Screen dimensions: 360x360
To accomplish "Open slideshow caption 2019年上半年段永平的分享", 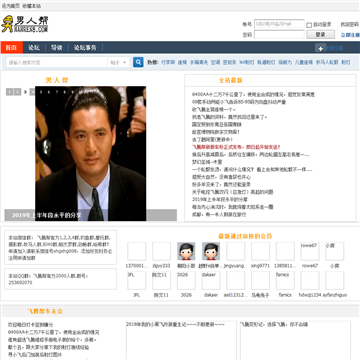I will (47, 215).
